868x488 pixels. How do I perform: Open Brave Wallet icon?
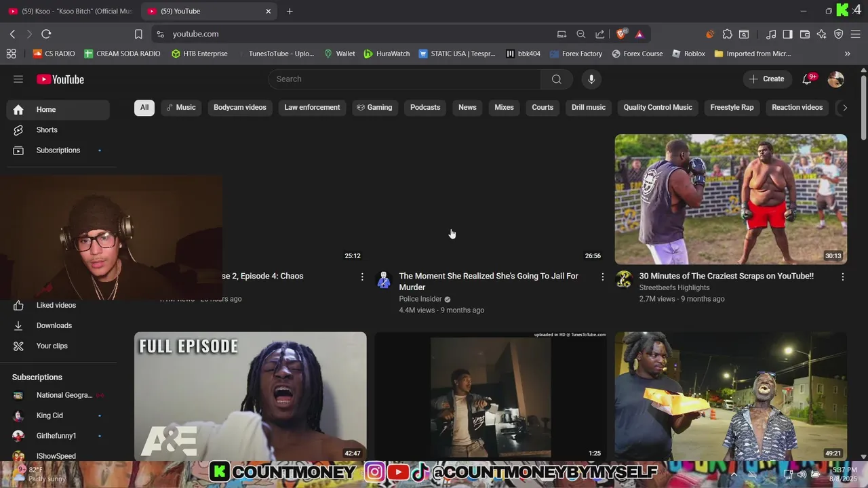805,34
